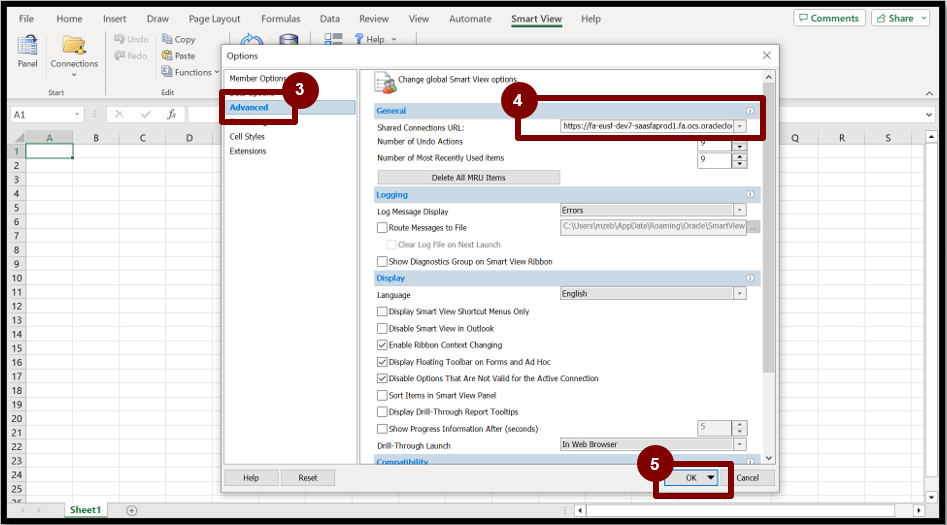Click the Shared Connections URL field
The height and width of the screenshot is (525, 947).
point(647,126)
